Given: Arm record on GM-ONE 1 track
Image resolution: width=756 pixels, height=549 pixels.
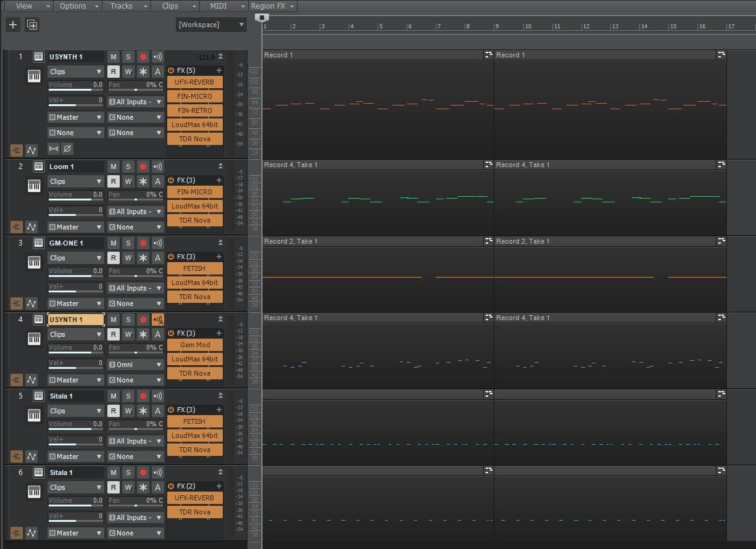Looking at the screenshot, I should (x=143, y=243).
